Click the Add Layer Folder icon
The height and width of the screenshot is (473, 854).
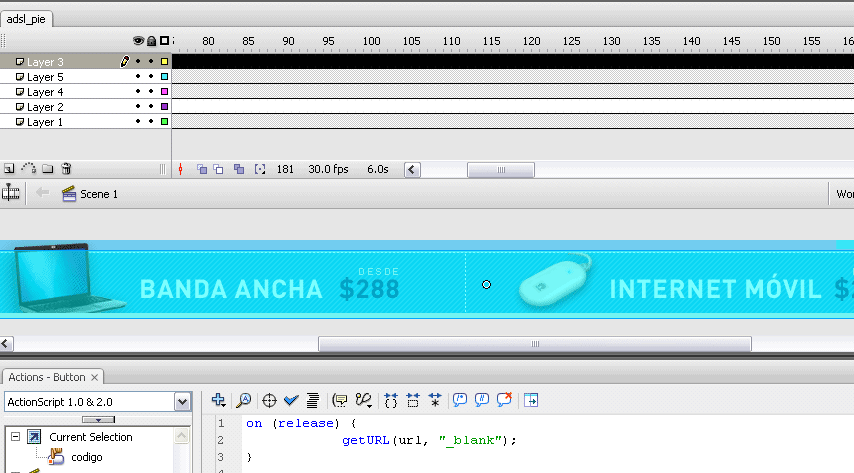47,169
